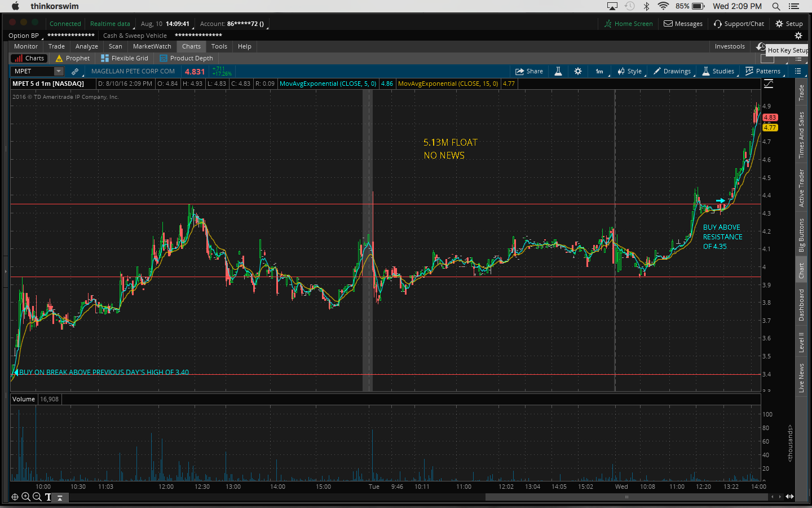This screenshot has height=508, width=812.
Task: Open the Option BP dropdown
Action: tap(25, 36)
